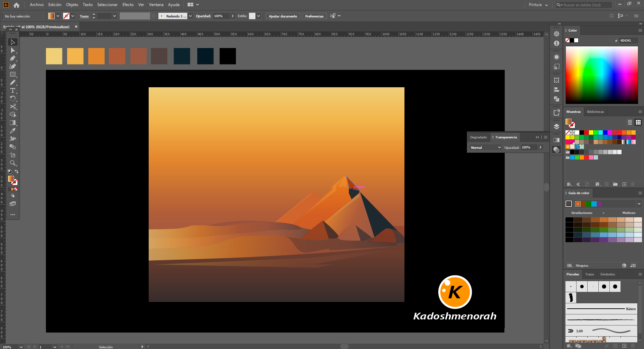Open the Layers panel icon
Viewport: 644px width, 349px height.
(x=556, y=127)
